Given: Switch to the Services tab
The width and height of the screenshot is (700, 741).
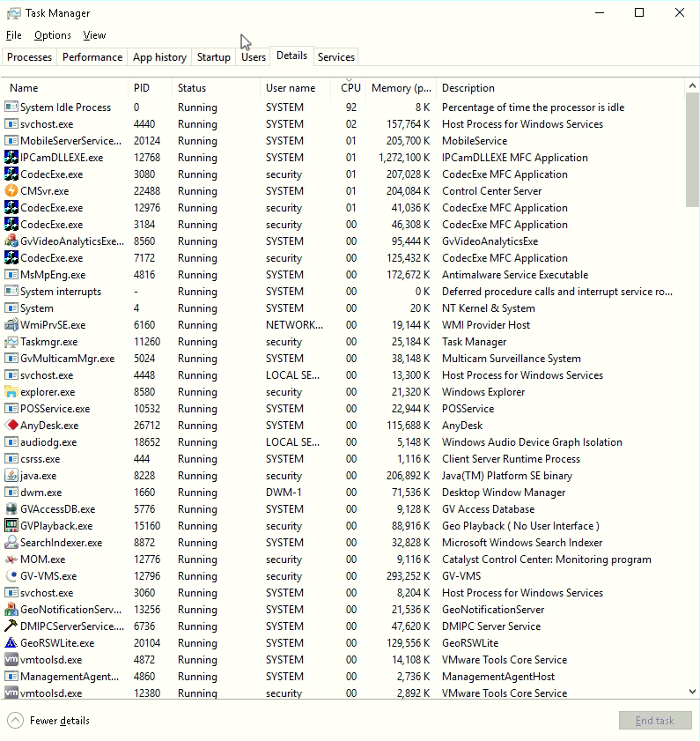Looking at the screenshot, I should (335, 57).
